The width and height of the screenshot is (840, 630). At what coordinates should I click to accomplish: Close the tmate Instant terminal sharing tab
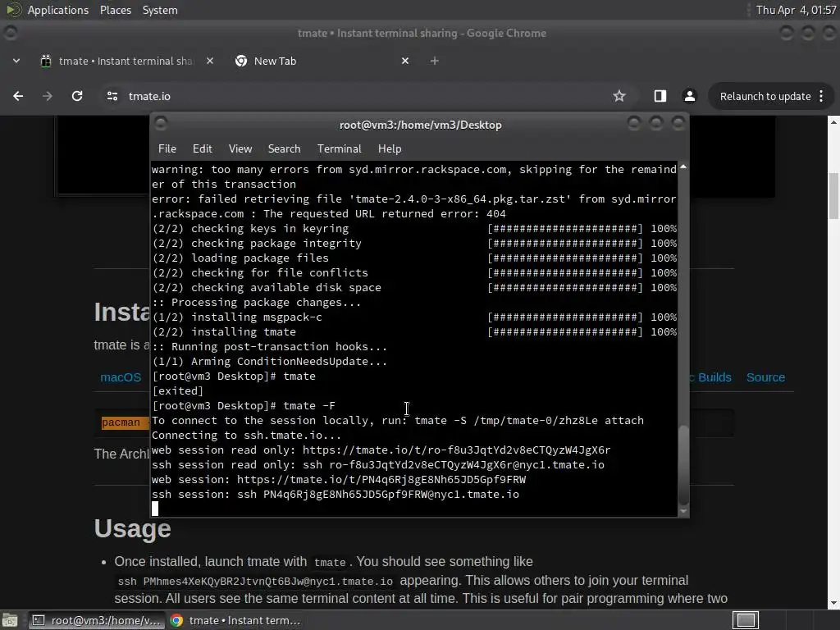pos(210,61)
